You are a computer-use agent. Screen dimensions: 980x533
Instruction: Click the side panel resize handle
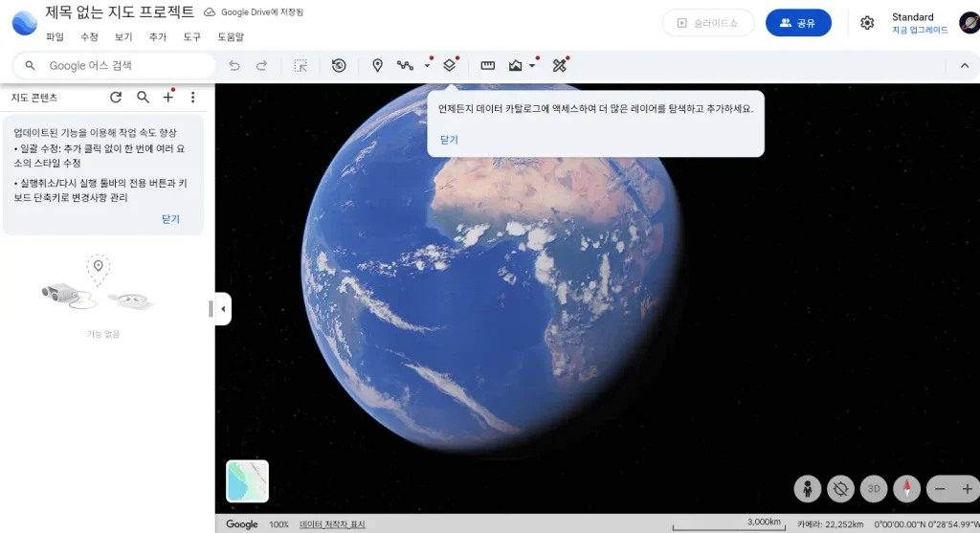pos(211,309)
